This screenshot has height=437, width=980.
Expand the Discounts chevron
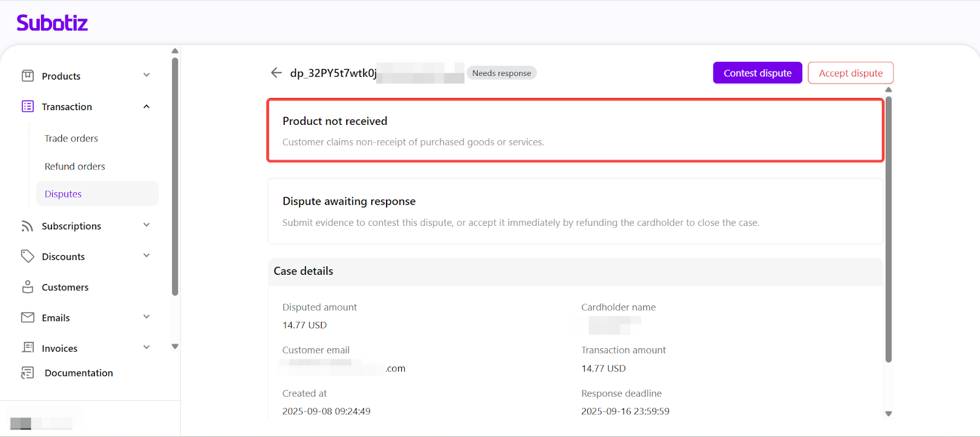click(x=146, y=256)
